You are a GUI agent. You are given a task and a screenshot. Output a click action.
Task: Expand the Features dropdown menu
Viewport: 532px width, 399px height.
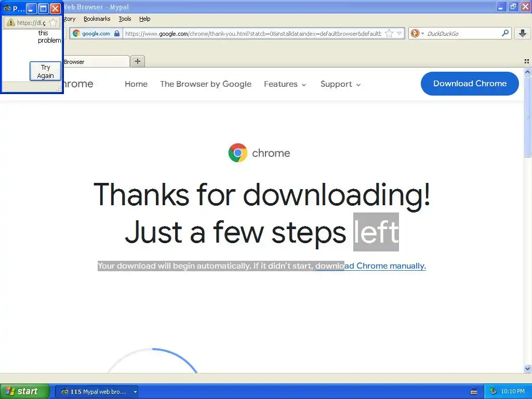[x=285, y=84]
